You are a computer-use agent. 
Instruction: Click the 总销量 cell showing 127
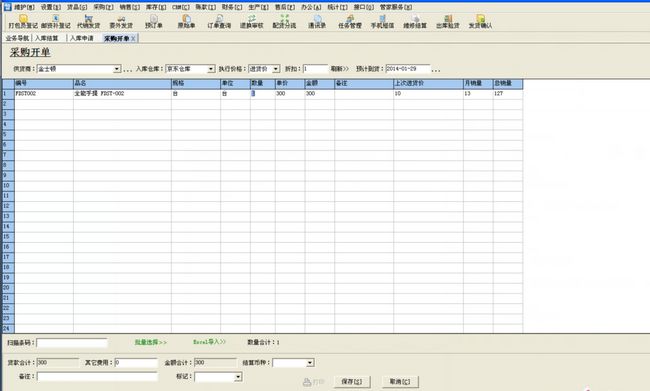point(508,94)
